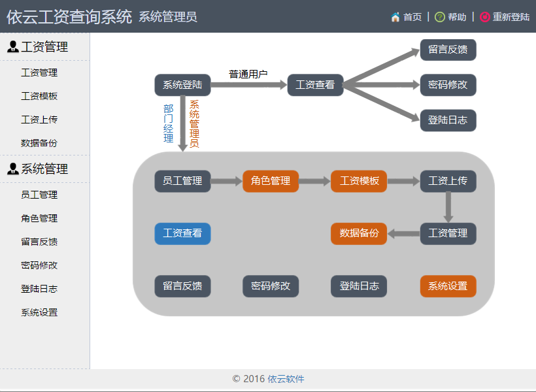Click the orange 系统设置 node

[448, 286]
